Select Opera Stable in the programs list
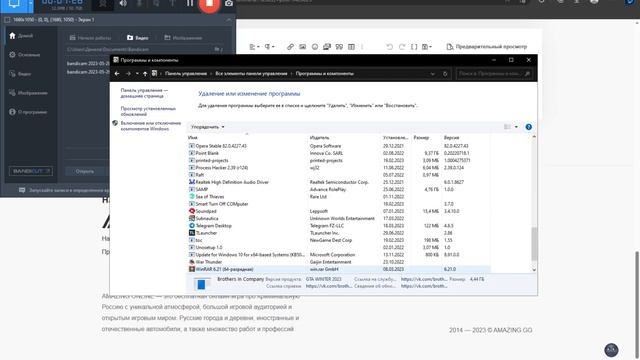Viewport: 640px width, 360px height. coord(339,146)
